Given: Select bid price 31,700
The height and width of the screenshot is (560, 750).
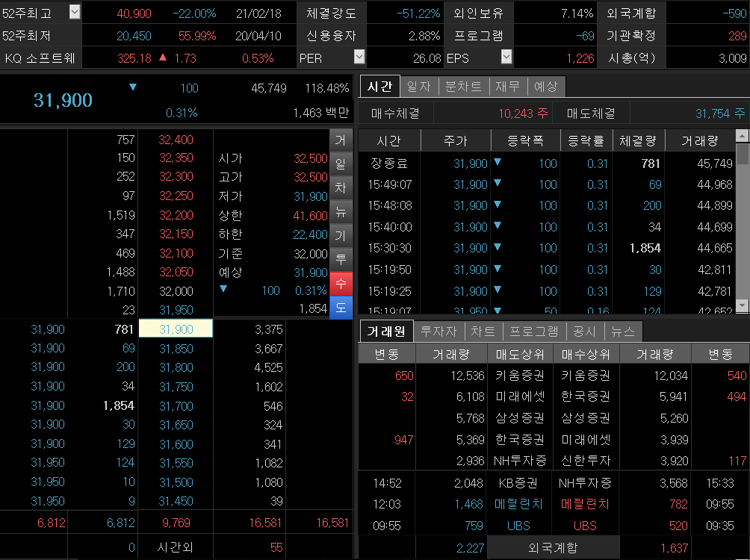Looking at the screenshot, I should pyautogui.click(x=176, y=406).
